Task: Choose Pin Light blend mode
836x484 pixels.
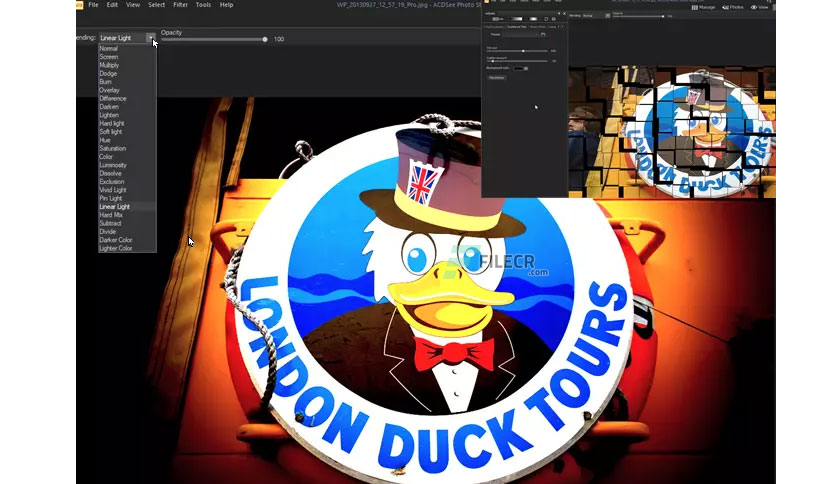Action: pos(127,198)
